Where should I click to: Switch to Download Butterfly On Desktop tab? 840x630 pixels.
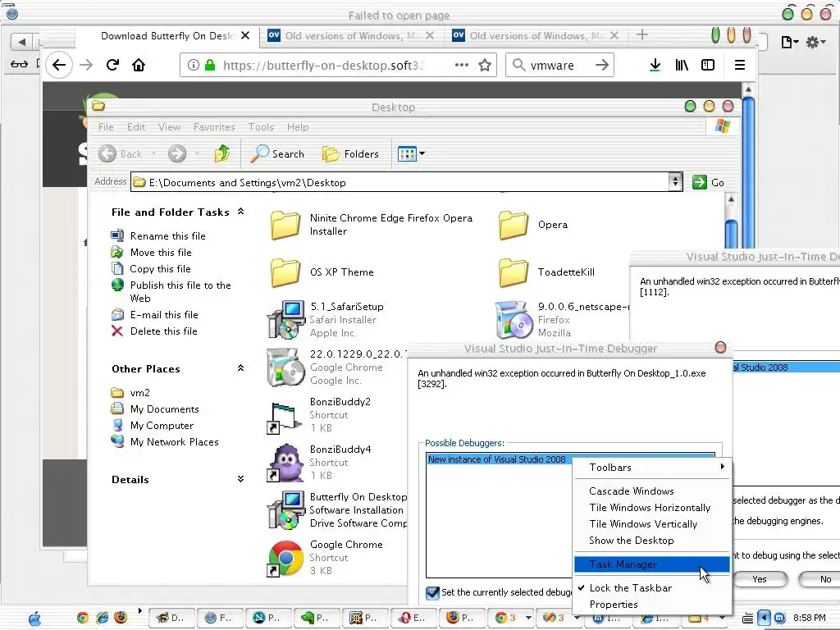tap(167, 35)
